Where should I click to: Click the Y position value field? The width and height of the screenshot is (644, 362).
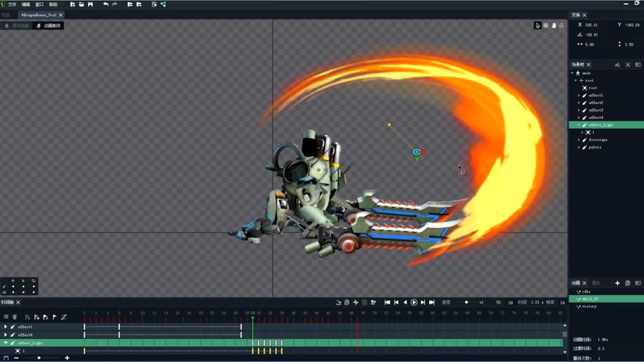click(631, 25)
